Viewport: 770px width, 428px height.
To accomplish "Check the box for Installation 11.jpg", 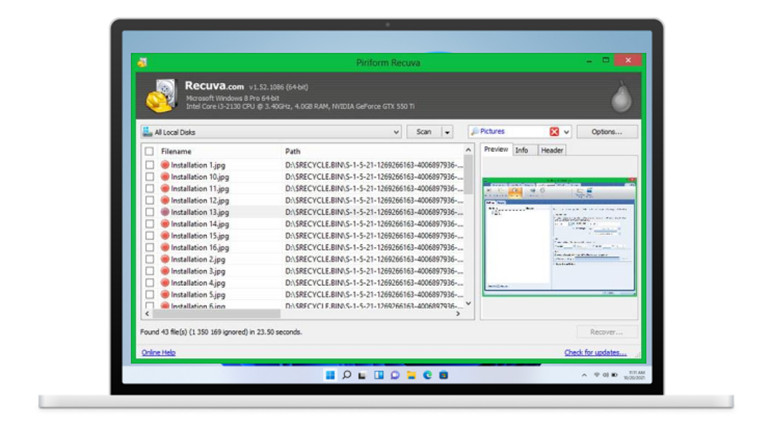I will pyautogui.click(x=149, y=188).
